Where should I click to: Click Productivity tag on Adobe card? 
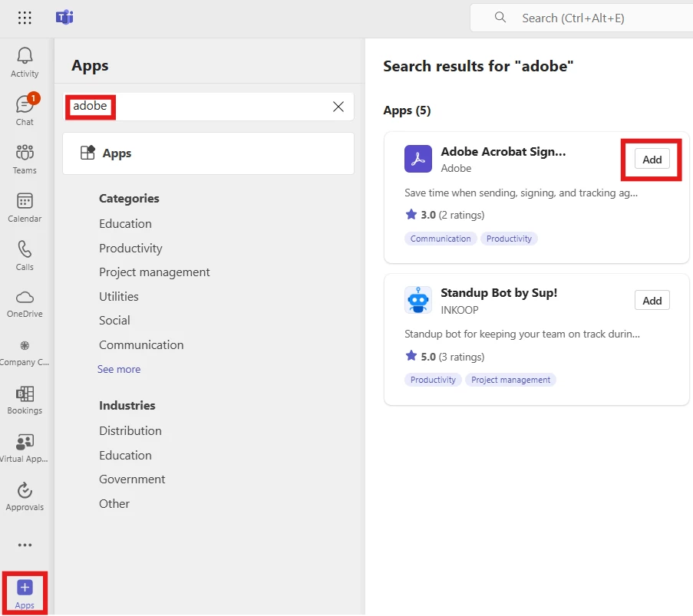point(509,239)
